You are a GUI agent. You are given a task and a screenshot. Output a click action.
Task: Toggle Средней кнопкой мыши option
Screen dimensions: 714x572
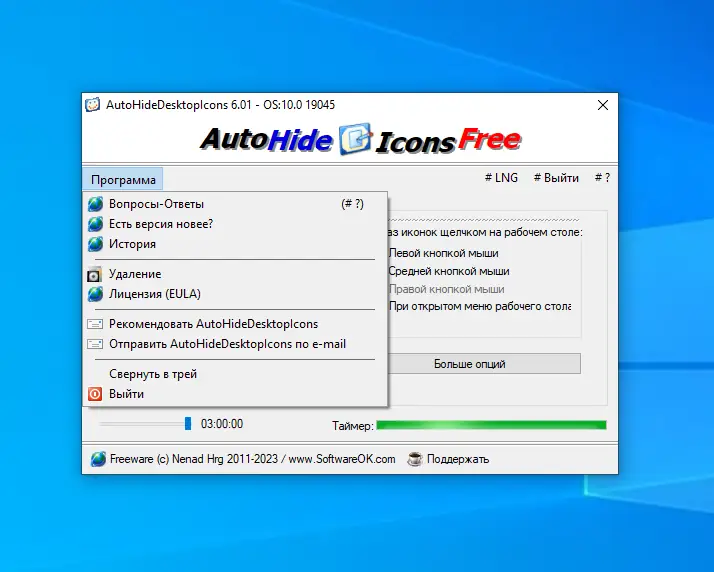449,271
